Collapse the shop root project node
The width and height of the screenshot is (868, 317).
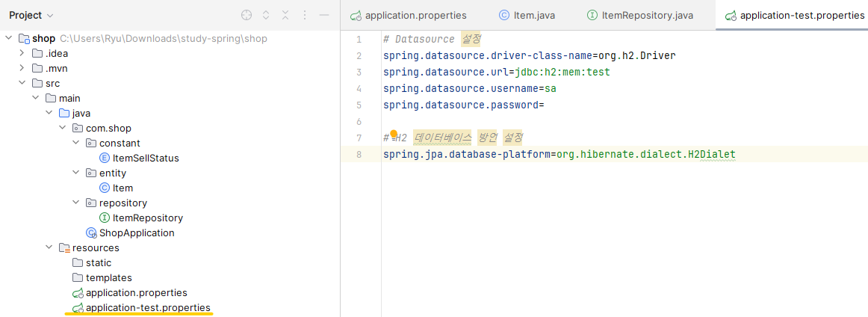(8, 39)
